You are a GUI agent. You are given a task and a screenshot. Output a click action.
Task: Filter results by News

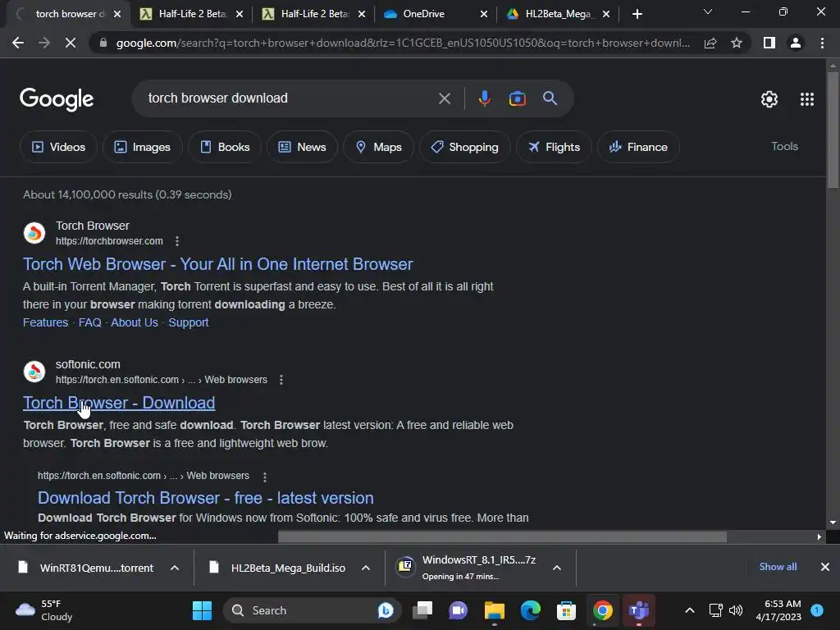[x=302, y=147]
